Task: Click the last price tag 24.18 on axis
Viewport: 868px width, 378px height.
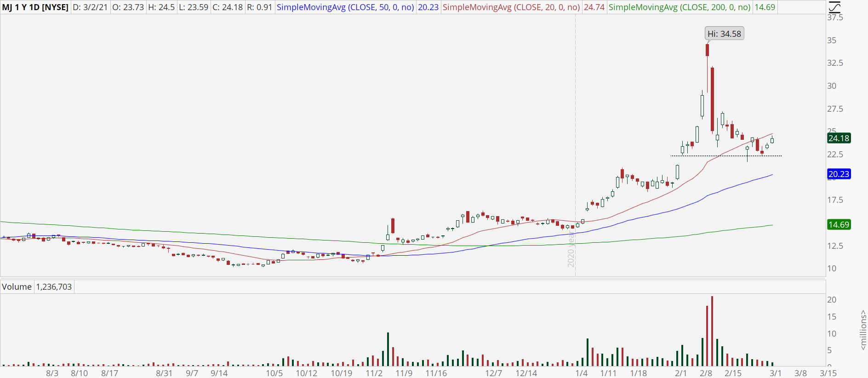Action: pos(839,138)
